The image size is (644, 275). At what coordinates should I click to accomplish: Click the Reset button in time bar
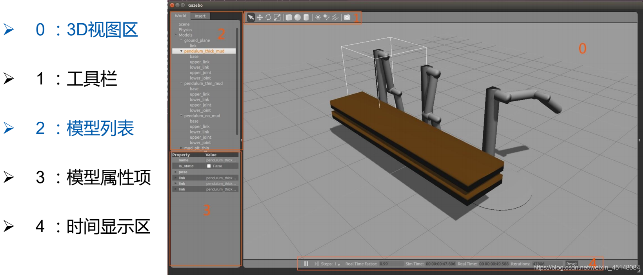[571, 264]
